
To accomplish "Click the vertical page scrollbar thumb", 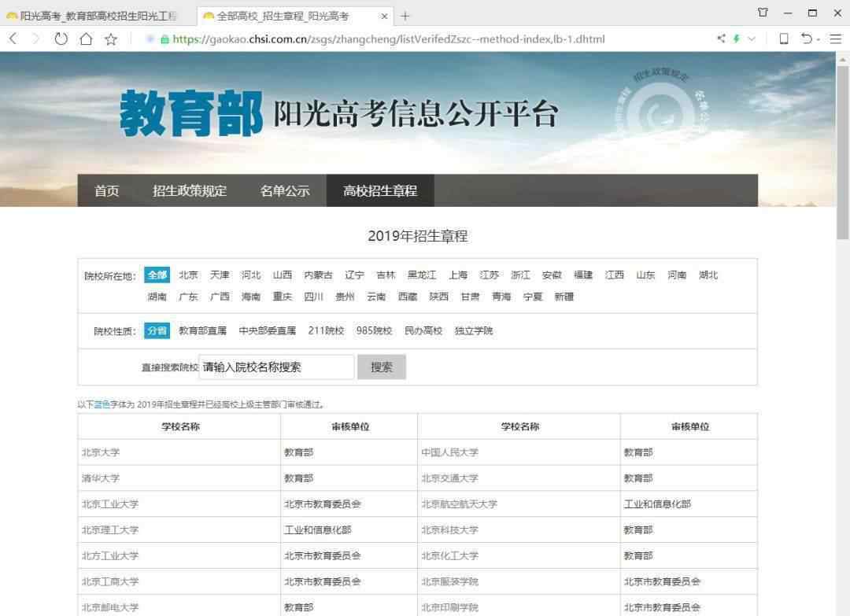I will (x=842, y=153).
